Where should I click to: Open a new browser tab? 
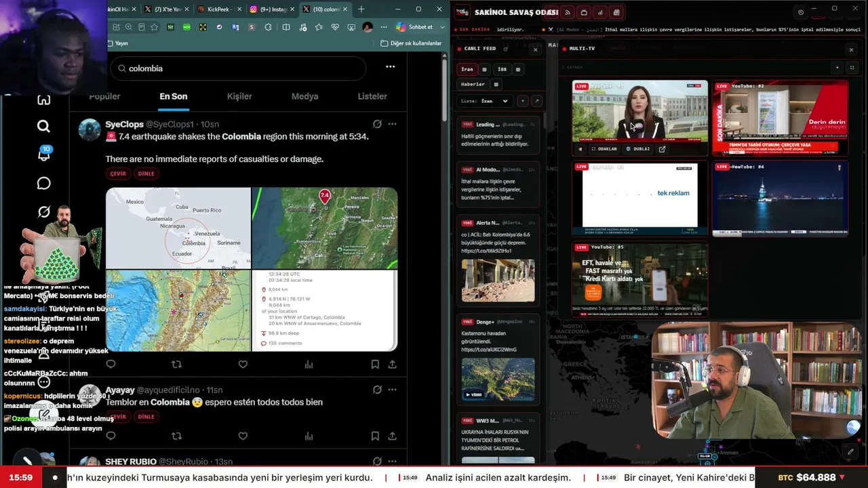(x=361, y=9)
